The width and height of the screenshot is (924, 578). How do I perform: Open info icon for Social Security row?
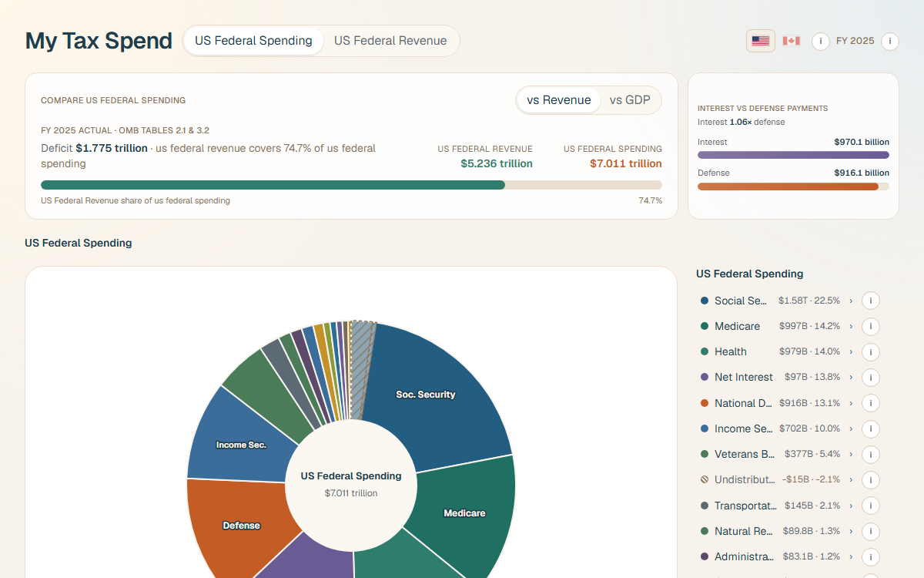tap(870, 301)
